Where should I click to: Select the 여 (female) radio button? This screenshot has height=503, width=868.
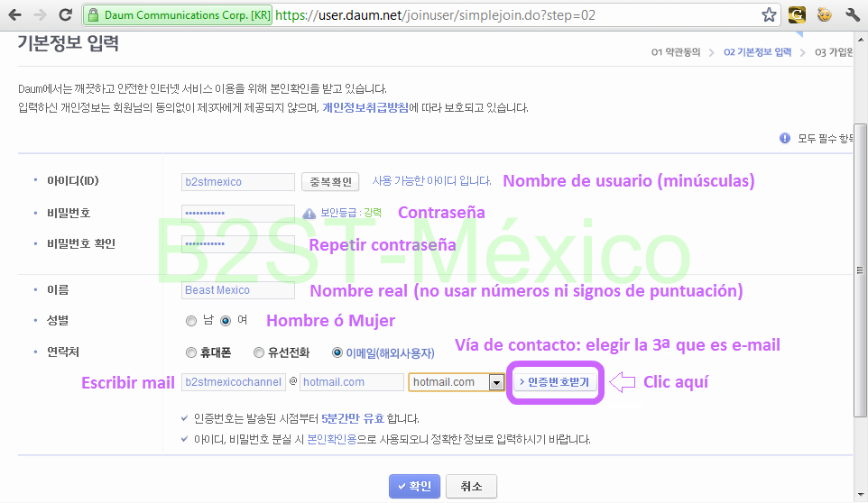[226, 321]
